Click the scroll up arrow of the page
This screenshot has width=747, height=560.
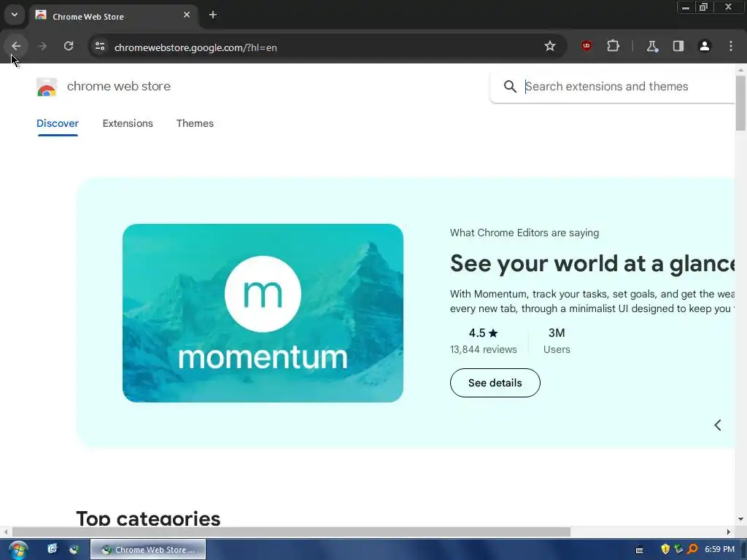coord(740,70)
